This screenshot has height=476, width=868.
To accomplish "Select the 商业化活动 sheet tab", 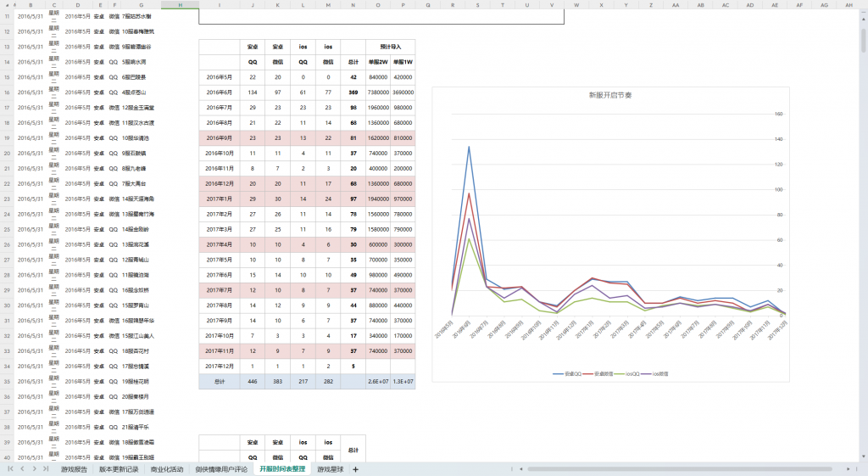I will pos(167,469).
